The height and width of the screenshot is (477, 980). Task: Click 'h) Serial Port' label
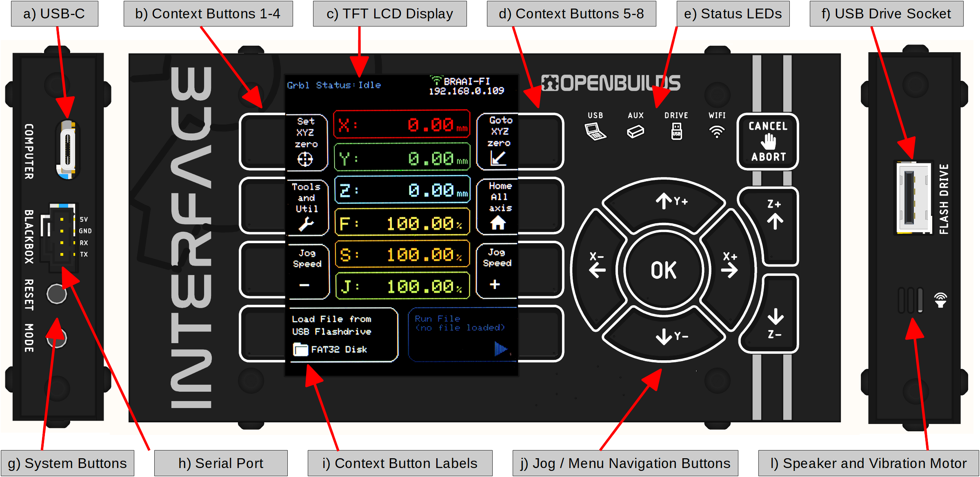[221, 463]
